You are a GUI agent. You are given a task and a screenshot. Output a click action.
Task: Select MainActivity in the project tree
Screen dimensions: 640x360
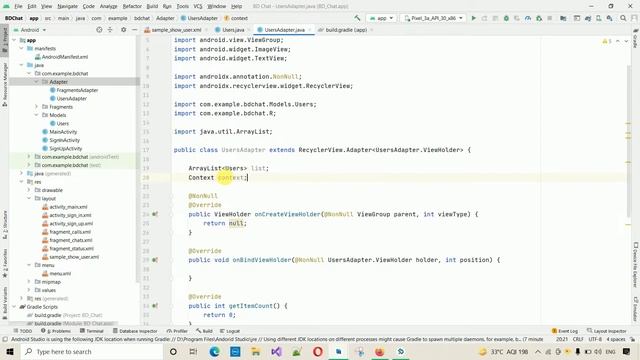pyautogui.click(x=60, y=131)
